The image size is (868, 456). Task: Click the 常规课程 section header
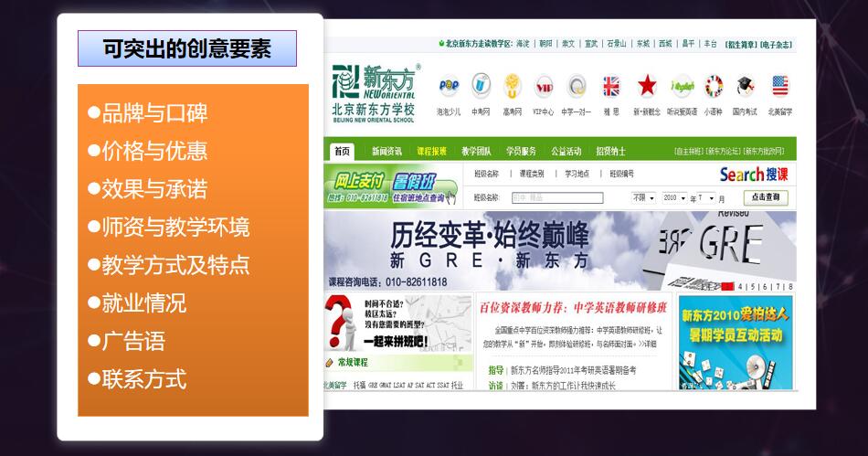tap(354, 363)
